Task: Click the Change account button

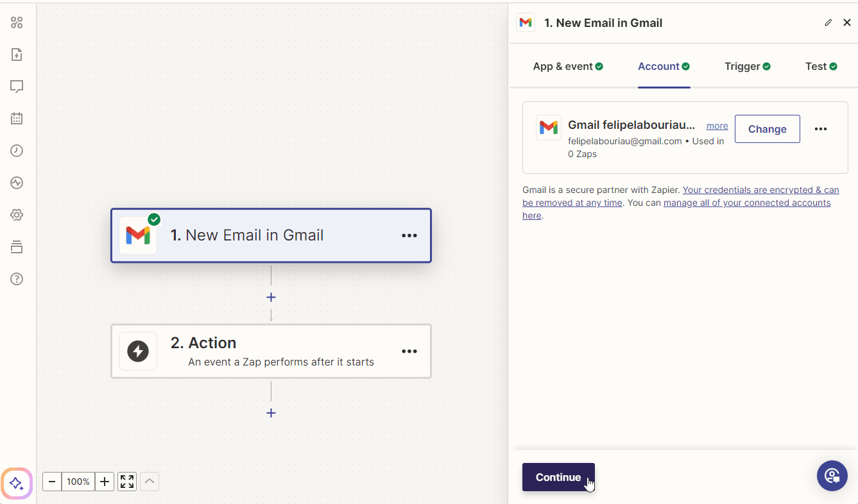Action: click(768, 129)
